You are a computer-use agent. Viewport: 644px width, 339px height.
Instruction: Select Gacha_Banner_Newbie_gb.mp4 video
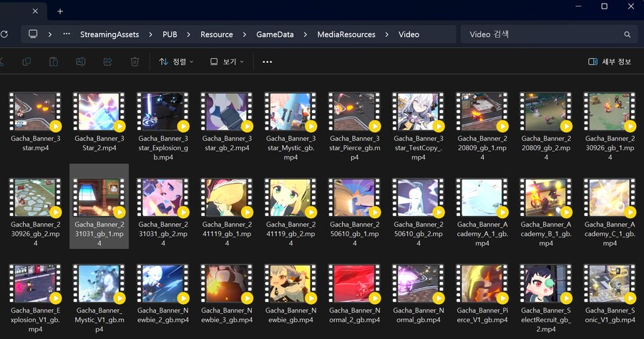pos(291,294)
